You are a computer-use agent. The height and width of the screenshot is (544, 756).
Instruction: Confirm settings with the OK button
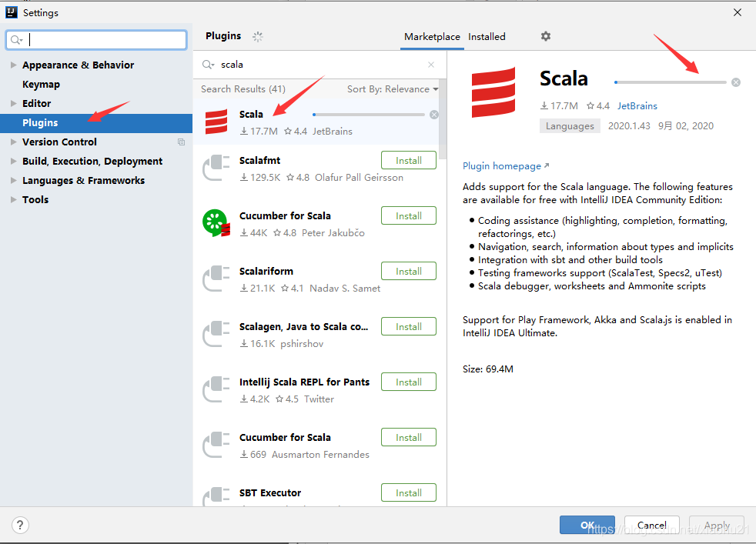(x=587, y=526)
